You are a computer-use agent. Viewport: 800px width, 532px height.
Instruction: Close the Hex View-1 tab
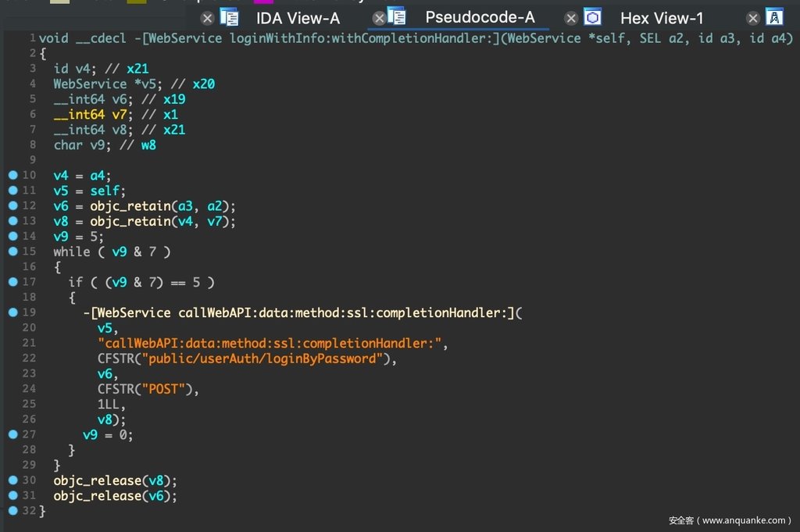571,18
